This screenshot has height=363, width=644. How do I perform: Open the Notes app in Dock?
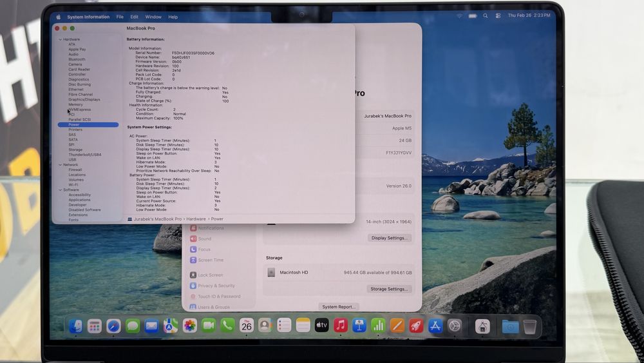pyautogui.click(x=303, y=326)
